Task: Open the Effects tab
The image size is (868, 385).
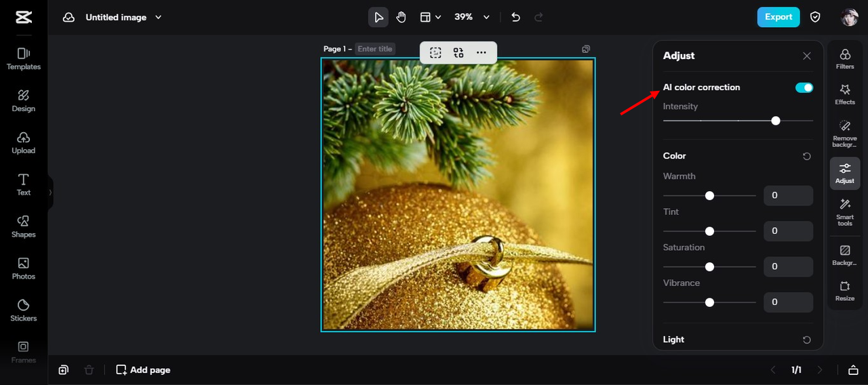Action: pyautogui.click(x=845, y=94)
